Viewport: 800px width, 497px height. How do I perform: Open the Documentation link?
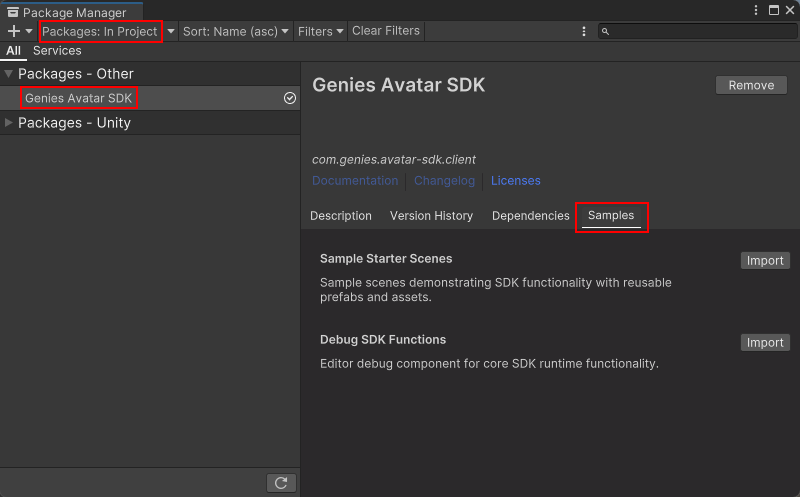(355, 181)
